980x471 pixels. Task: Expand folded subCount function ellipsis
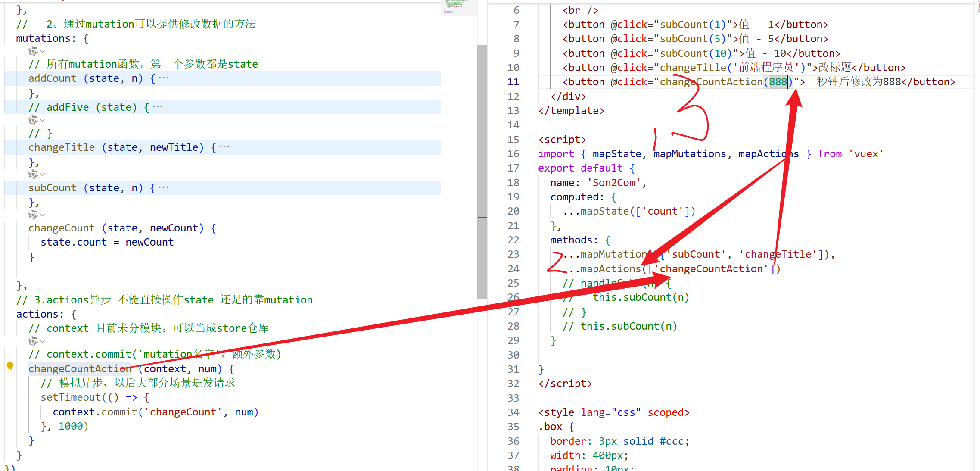[x=164, y=188]
